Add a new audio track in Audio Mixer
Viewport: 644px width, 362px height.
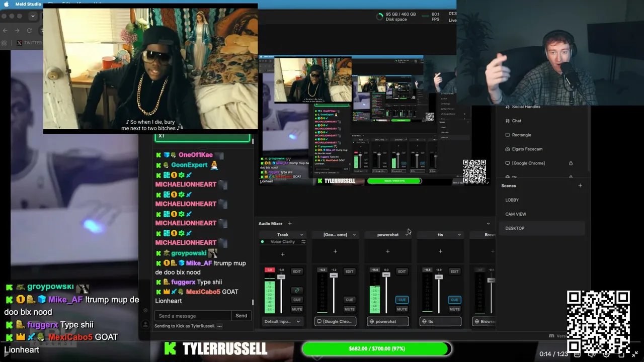click(289, 224)
